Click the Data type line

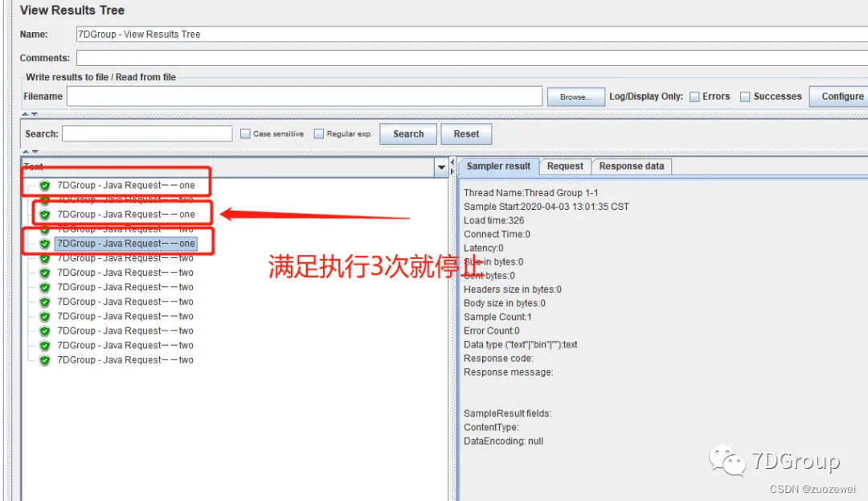click(520, 345)
